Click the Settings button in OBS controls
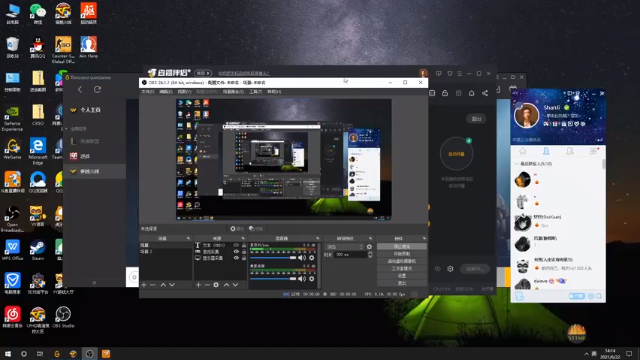The width and height of the screenshot is (640, 360). [402, 276]
